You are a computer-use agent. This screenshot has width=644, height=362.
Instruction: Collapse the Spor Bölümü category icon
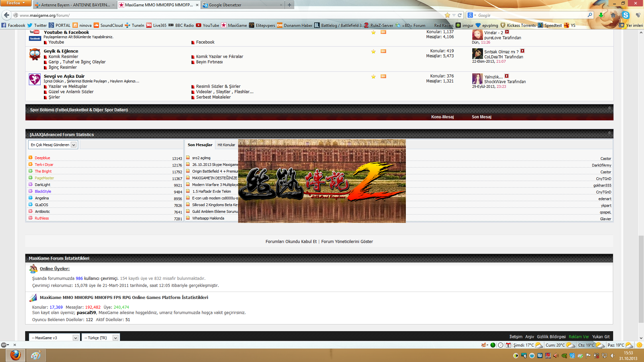coord(609,108)
